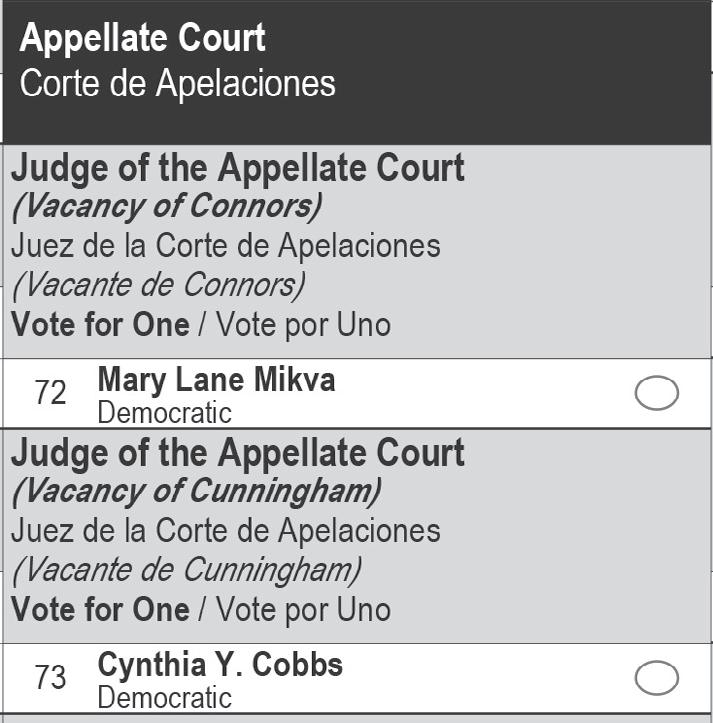Screen dimensions: 713x723
Task: Click ballot number 73
Action: click(50, 678)
